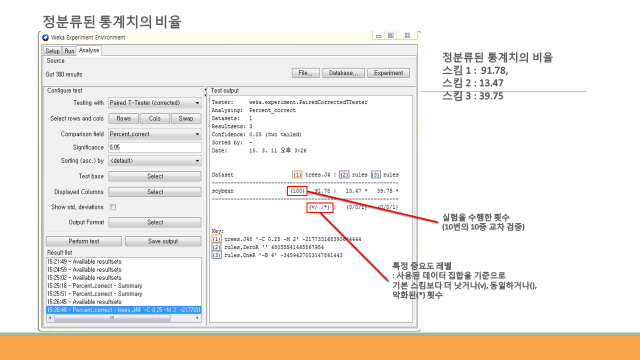Maximize the Weka Experiment Environment window

click(x=391, y=36)
